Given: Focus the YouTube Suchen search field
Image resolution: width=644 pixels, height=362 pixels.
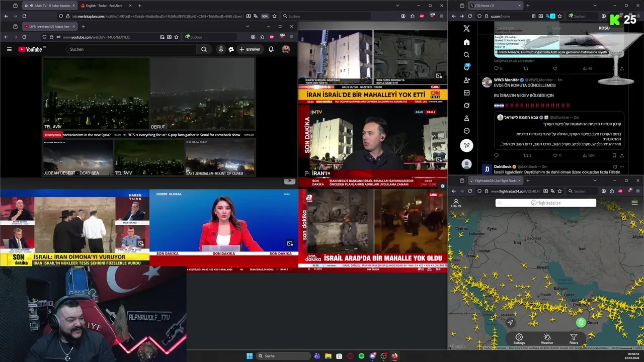Looking at the screenshot, I should click(132, 49).
